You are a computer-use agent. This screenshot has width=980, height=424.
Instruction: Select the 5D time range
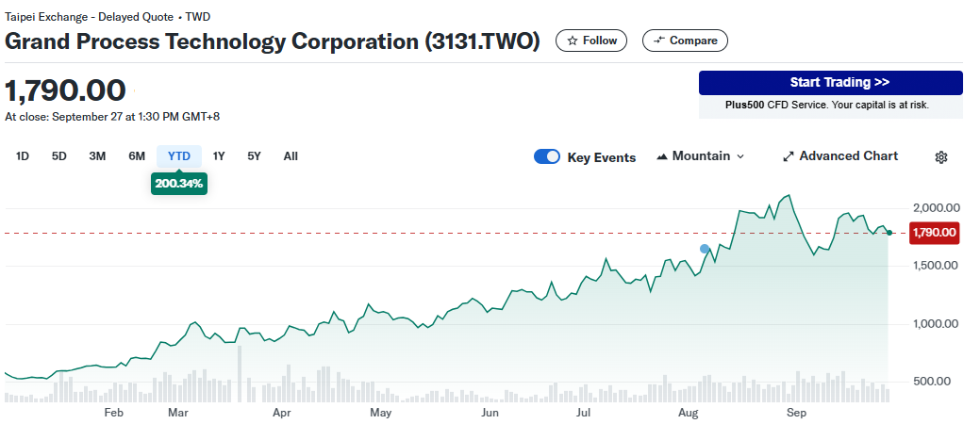58,156
